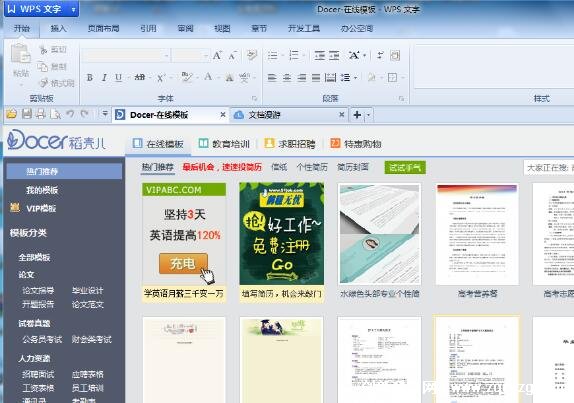Viewport: 574px width, 403px height.
Task: Apply strikethrough formatting
Action: click(x=139, y=77)
